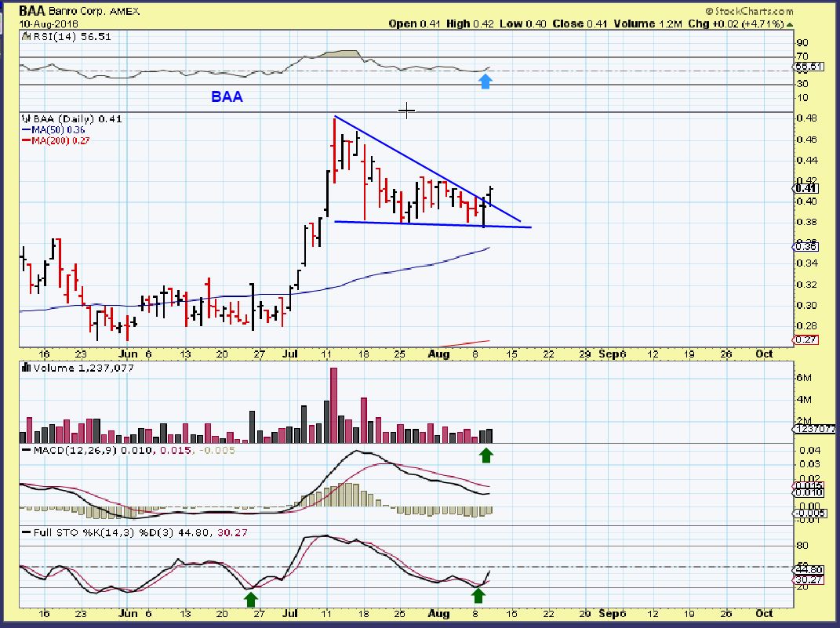
Task: Select the 'BAA (Daily) 0.41' legend
Action: (77, 119)
